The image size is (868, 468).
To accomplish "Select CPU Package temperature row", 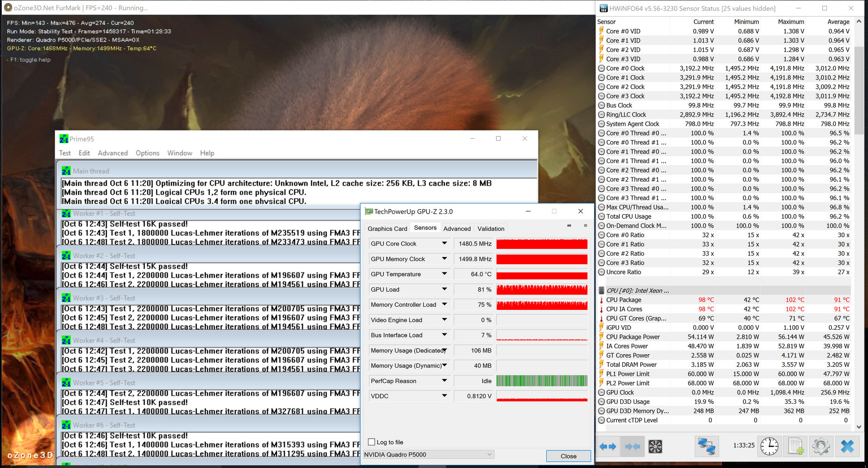I will coord(724,300).
